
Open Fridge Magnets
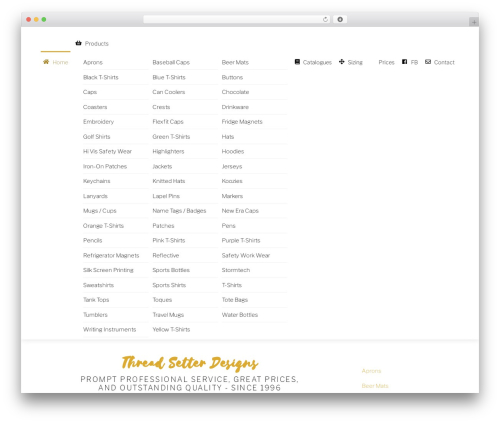point(242,122)
